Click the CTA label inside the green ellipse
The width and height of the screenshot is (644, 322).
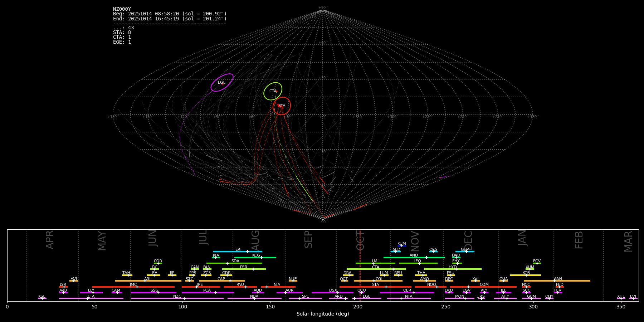(273, 91)
